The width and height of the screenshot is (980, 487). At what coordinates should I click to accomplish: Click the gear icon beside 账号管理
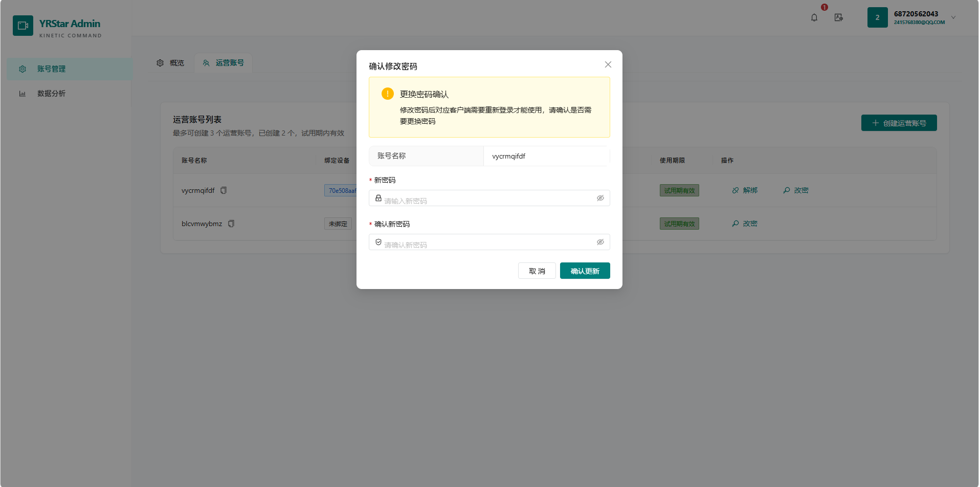[x=23, y=69]
